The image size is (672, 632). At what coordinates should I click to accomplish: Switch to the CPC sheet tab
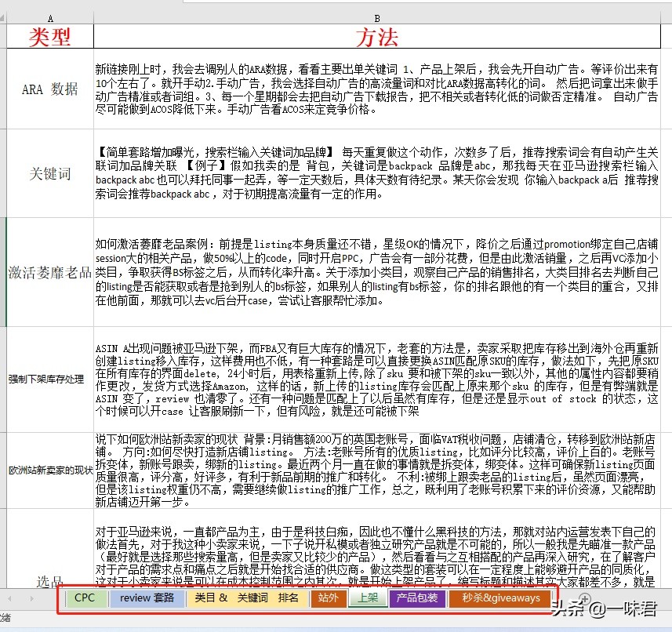pos(85,597)
